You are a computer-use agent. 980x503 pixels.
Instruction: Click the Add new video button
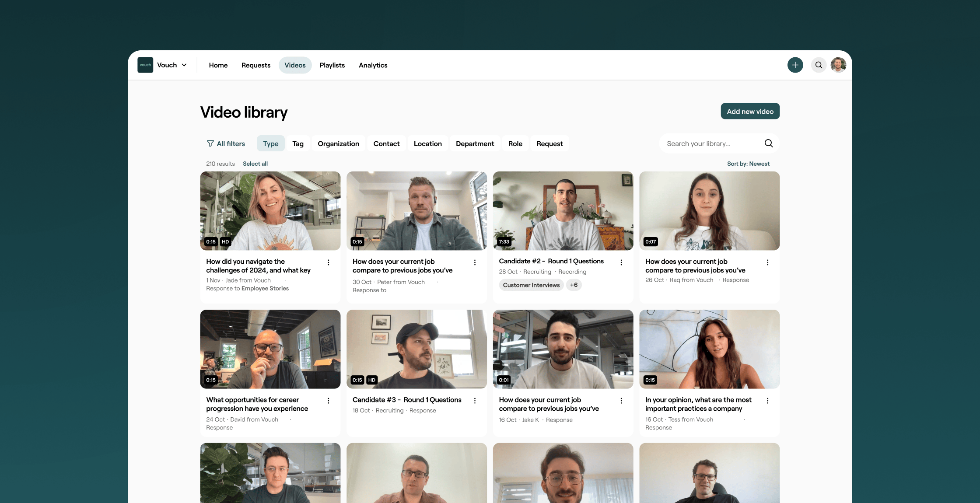click(x=750, y=112)
